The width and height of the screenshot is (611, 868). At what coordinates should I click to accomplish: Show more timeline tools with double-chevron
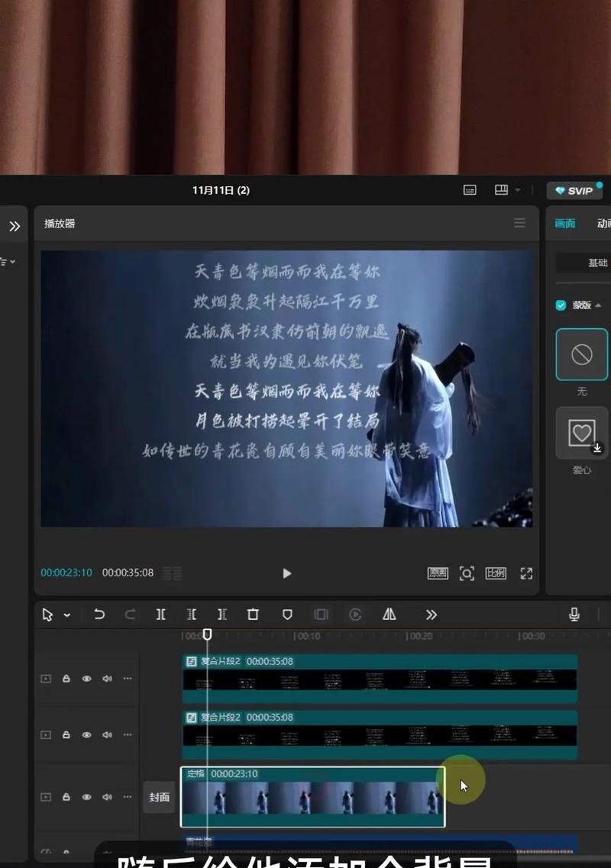coord(431,615)
